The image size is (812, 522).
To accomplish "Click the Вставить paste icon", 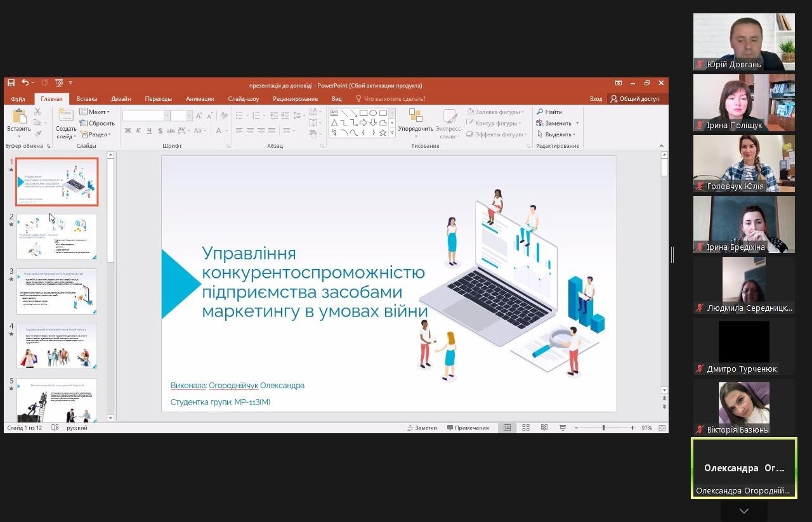I will click(19, 116).
